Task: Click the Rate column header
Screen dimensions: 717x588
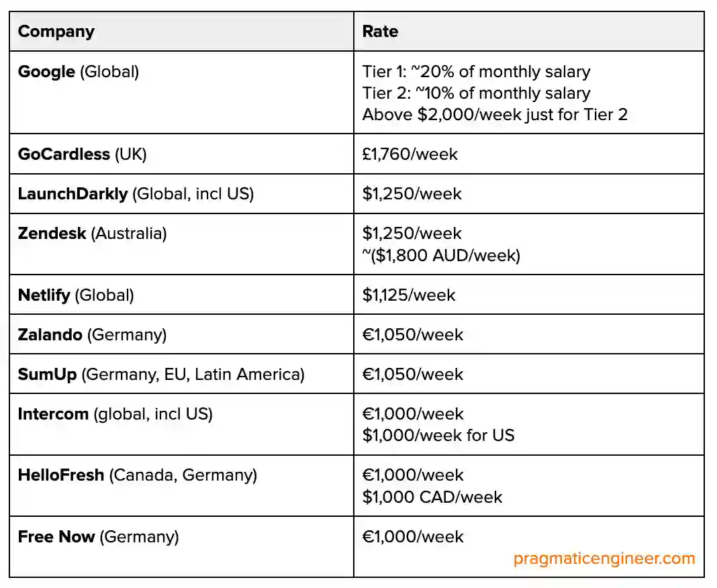Action: coord(380,32)
